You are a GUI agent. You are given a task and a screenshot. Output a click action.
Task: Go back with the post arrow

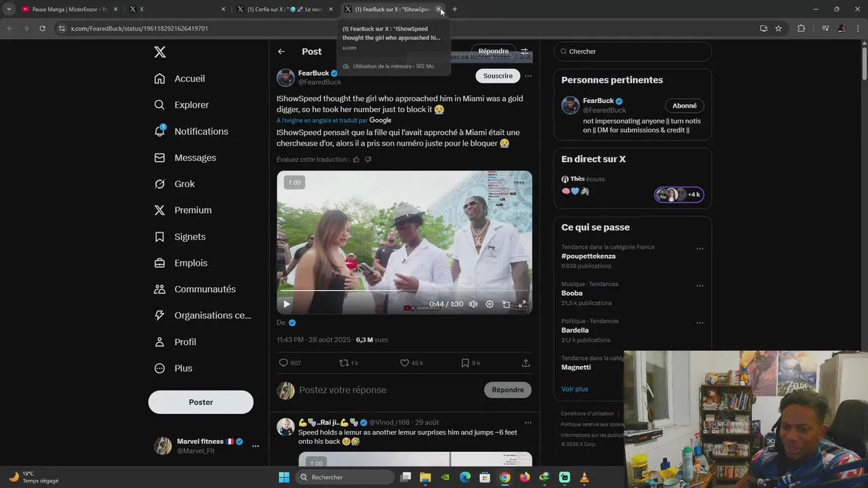point(281,52)
